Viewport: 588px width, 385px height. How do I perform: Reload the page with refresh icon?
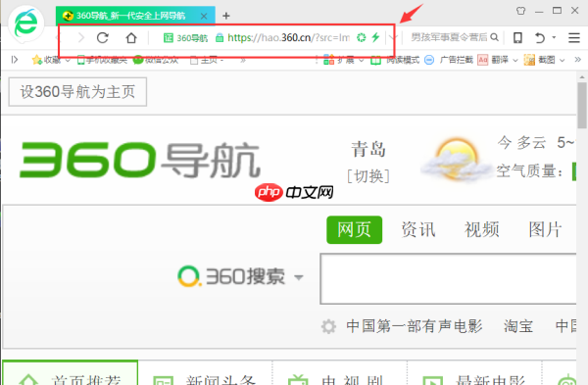point(102,37)
